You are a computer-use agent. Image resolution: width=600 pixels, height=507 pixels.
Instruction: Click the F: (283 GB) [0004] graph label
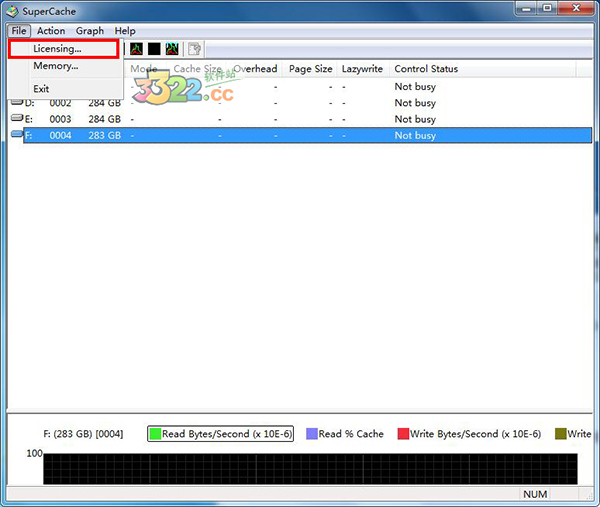pos(83,434)
